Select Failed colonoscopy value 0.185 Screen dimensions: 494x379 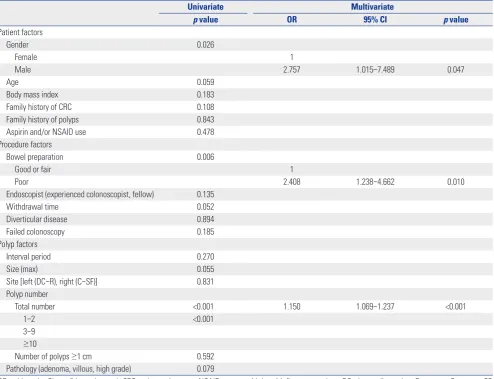[205, 232]
